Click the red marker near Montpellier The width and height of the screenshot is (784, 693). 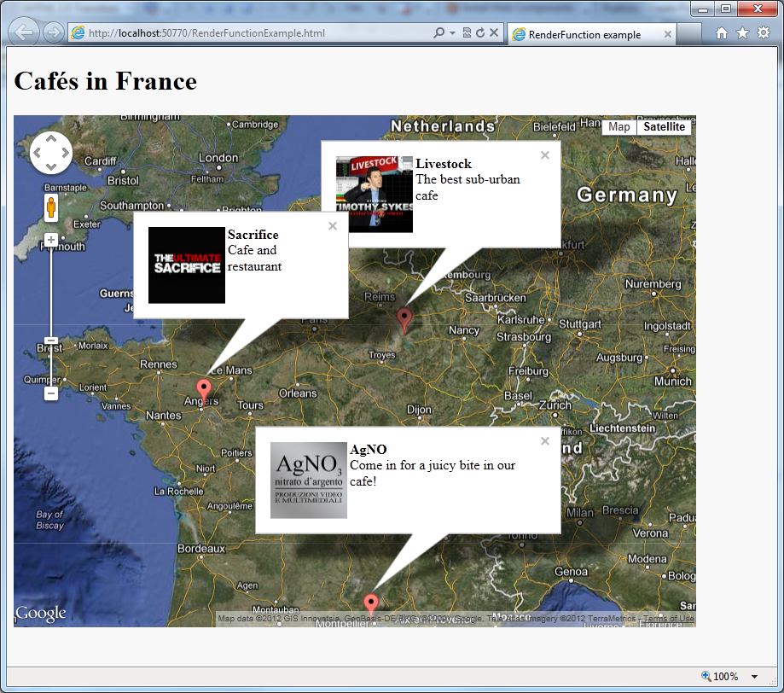(370, 605)
